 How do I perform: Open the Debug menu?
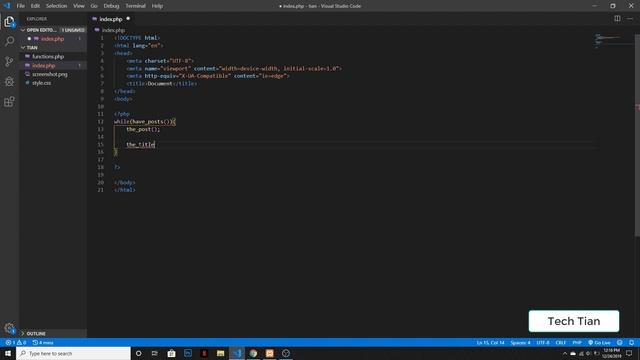111,6
